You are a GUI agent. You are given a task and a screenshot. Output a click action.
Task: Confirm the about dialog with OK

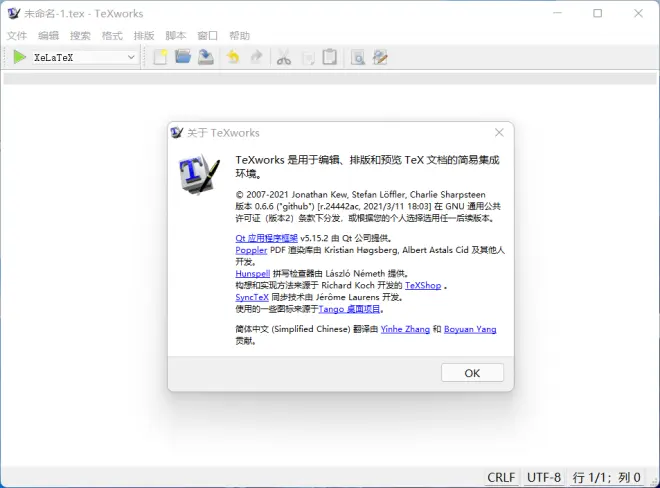point(472,373)
